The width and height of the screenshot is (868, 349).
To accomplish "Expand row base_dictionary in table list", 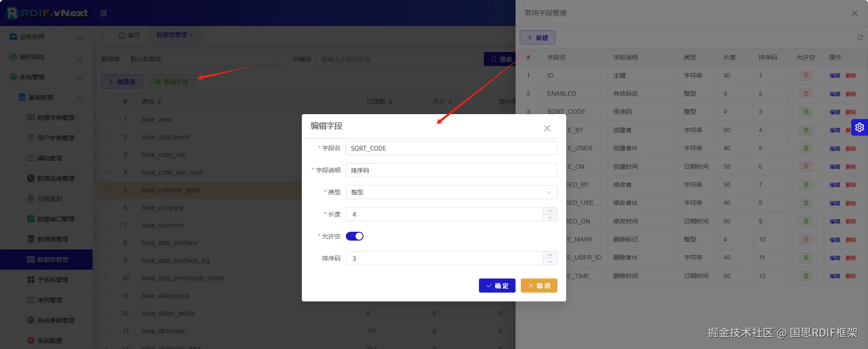I will coord(106,330).
